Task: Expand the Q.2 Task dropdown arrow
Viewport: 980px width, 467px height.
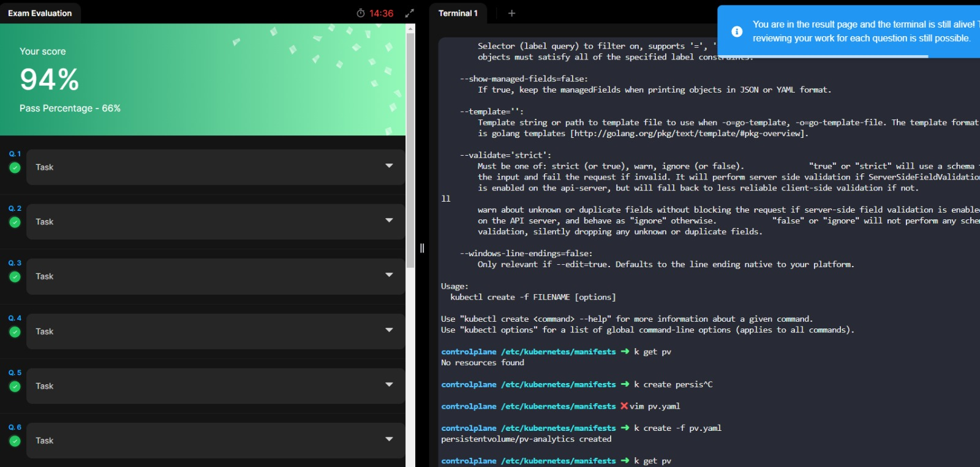Action: coord(389,221)
